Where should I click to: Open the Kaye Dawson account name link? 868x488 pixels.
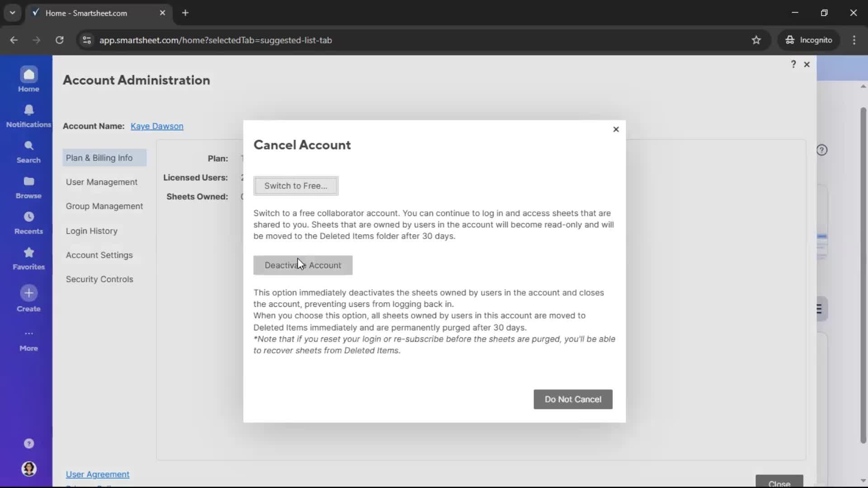tap(157, 126)
